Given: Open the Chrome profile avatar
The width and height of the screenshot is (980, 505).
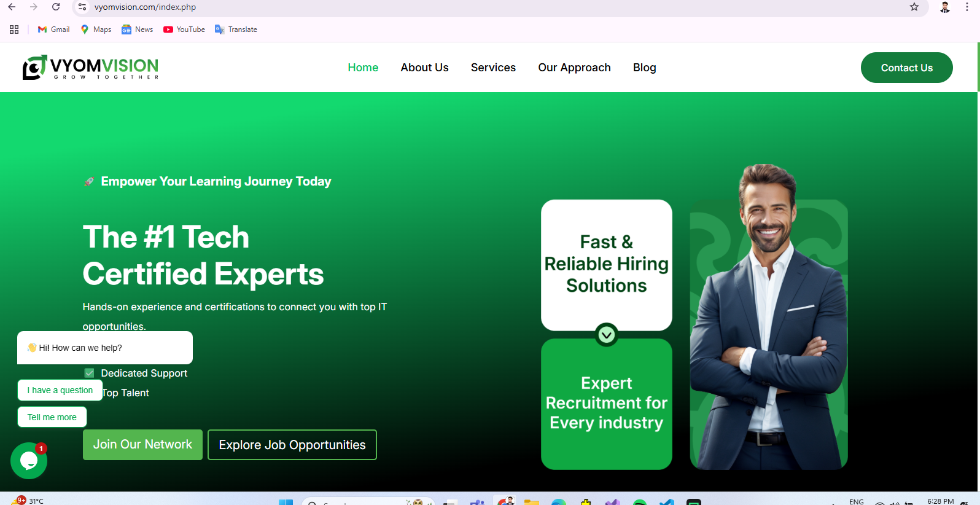Looking at the screenshot, I should 945,7.
